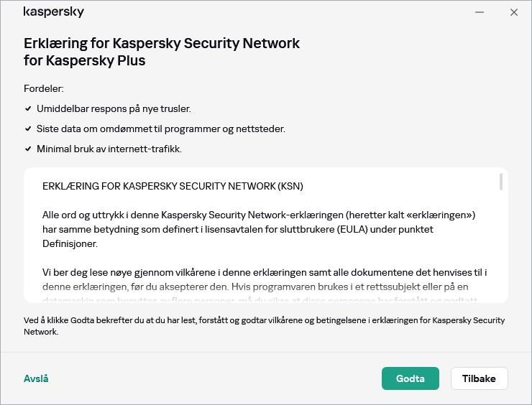Click checkmark icon beside 'Siste data om omdømmet'
This screenshot has height=405, width=532.
tap(28, 129)
